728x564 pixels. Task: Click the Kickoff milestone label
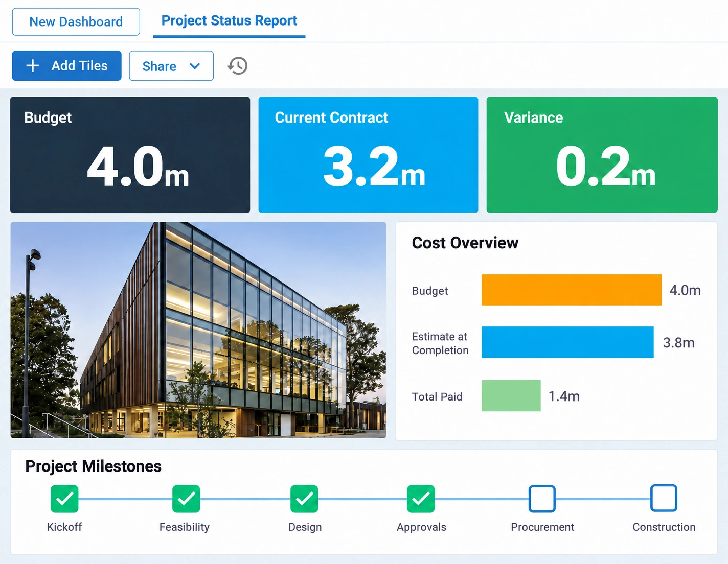coord(64,527)
